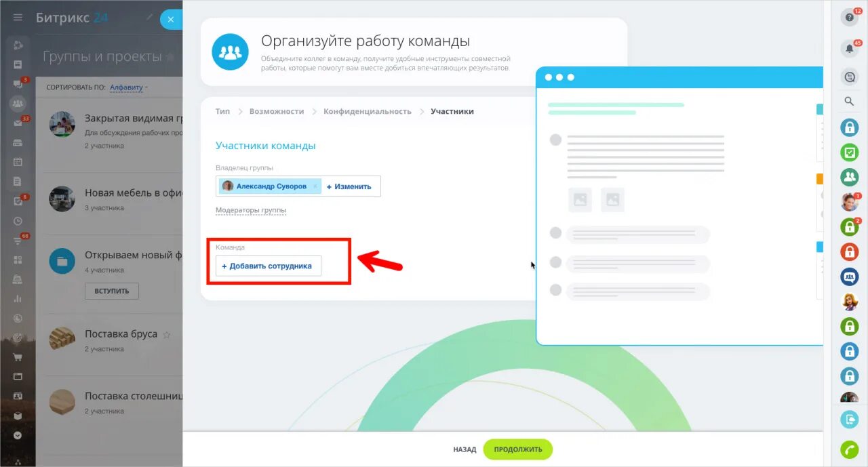Go to the Тип step in the breadcrumb
Viewport: 868px width, 467px height.
(x=222, y=111)
